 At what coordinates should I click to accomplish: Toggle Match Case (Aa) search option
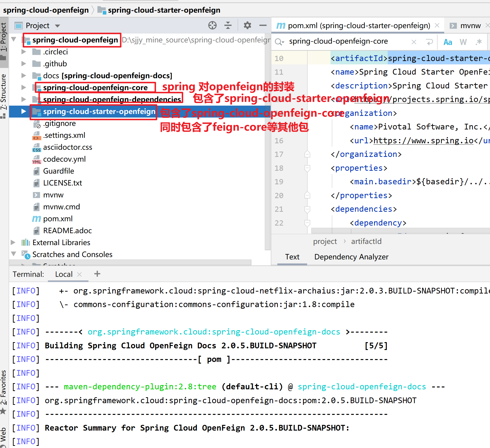pos(448,42)
